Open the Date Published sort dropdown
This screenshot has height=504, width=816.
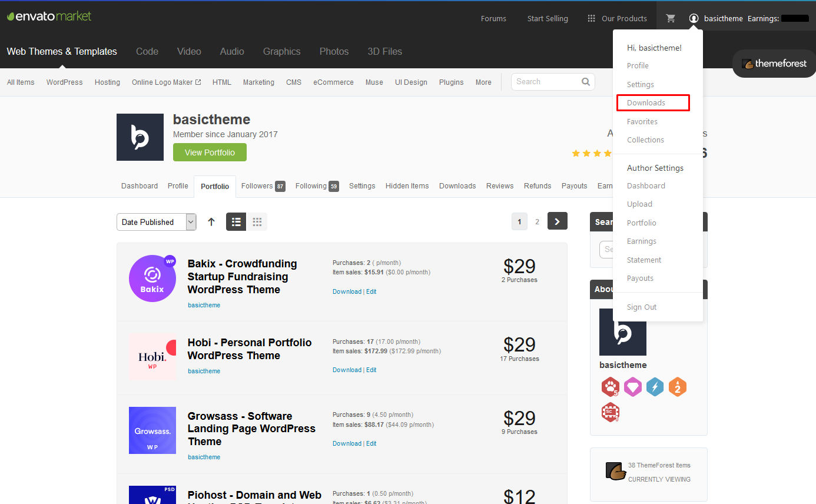156,222
